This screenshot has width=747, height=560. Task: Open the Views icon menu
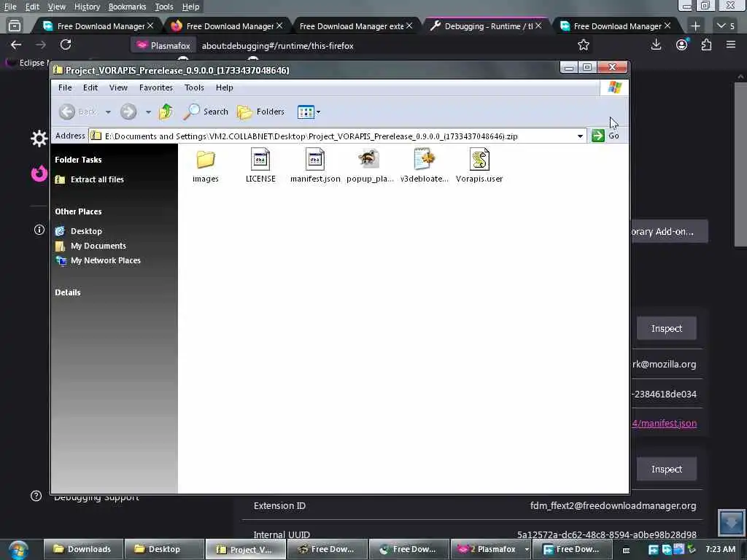309,112
